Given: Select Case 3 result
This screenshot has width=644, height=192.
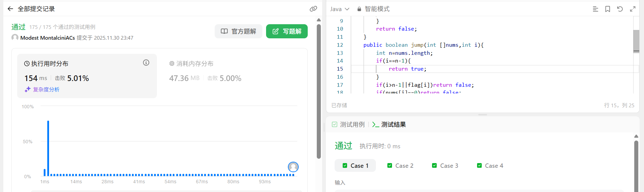Looking at the screenshot, I should 445,165.
